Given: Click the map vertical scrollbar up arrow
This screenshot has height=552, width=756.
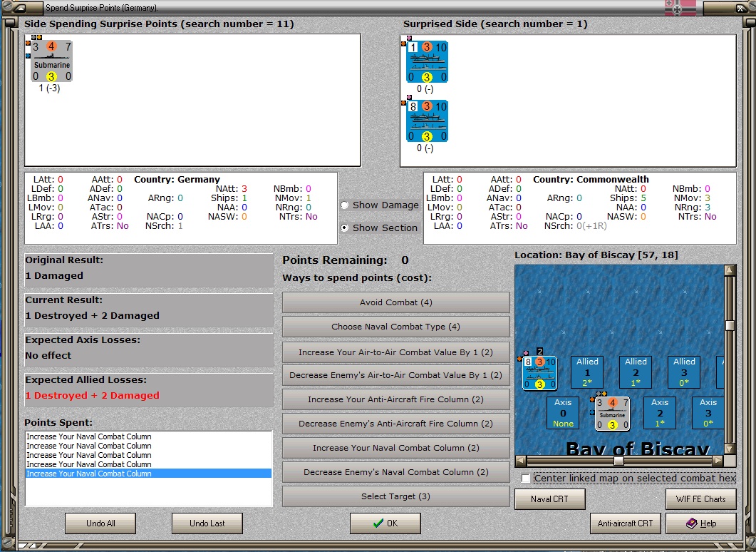Looking at the screenshot, I should coord(730,270).
